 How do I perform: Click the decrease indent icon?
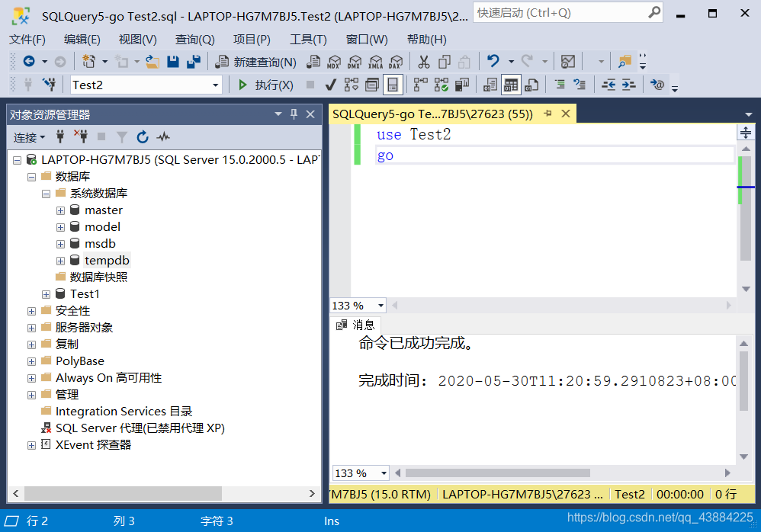pos(611,85)
